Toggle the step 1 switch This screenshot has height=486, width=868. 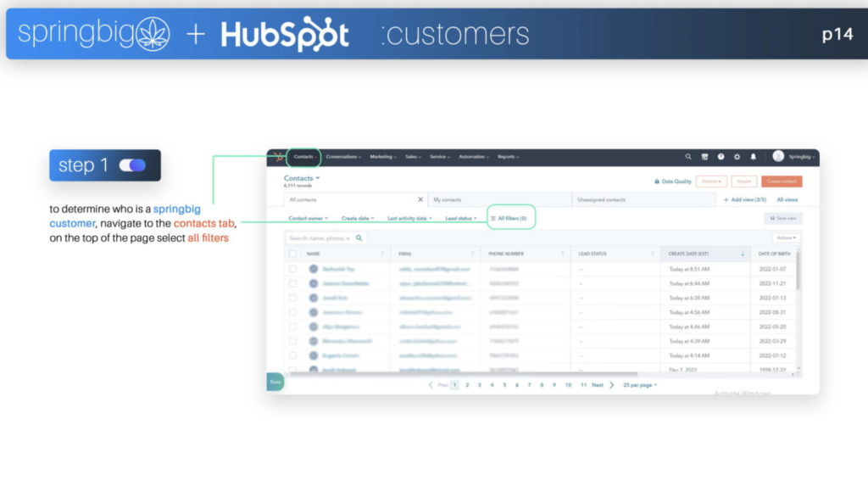[x=132, y=165]
